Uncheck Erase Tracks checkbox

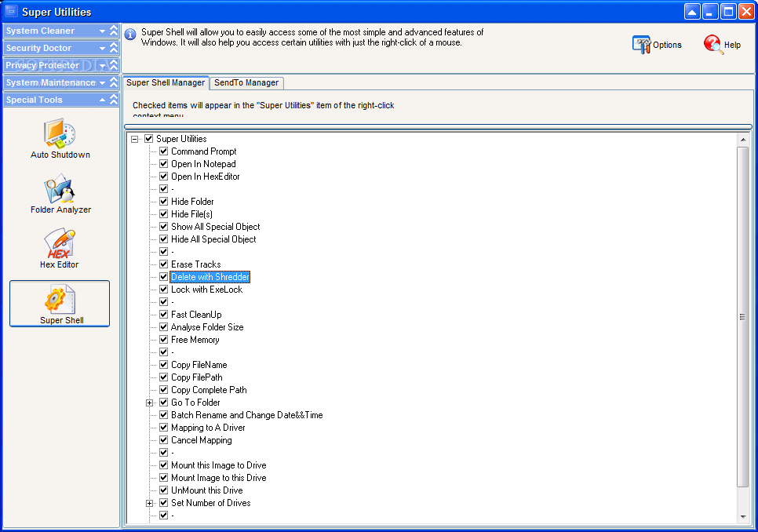164,264
